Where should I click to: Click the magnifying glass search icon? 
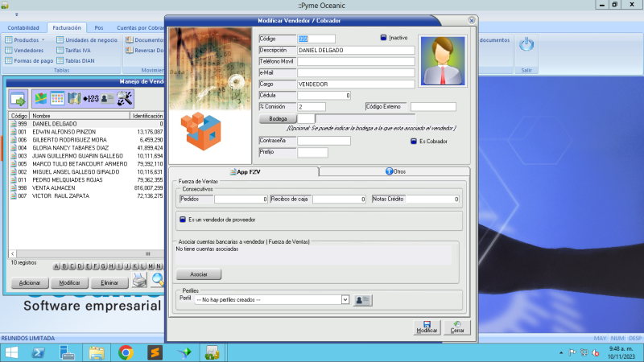tap(158, 280)
